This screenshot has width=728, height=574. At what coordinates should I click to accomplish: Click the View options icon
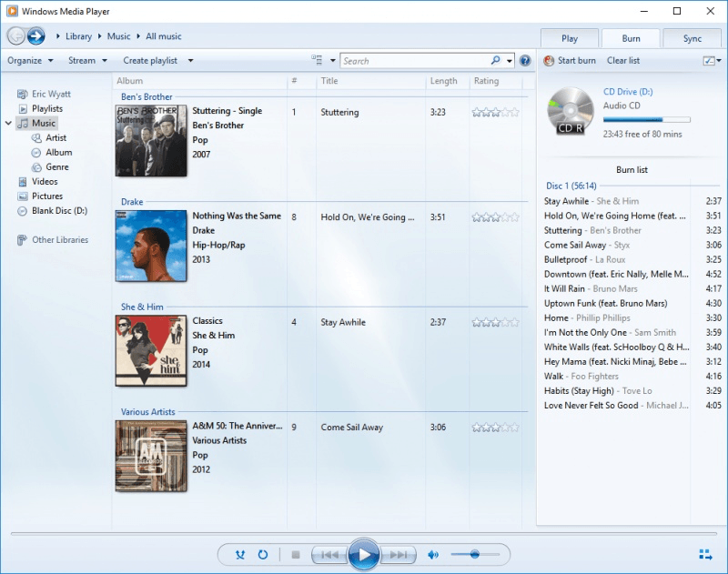317,60
